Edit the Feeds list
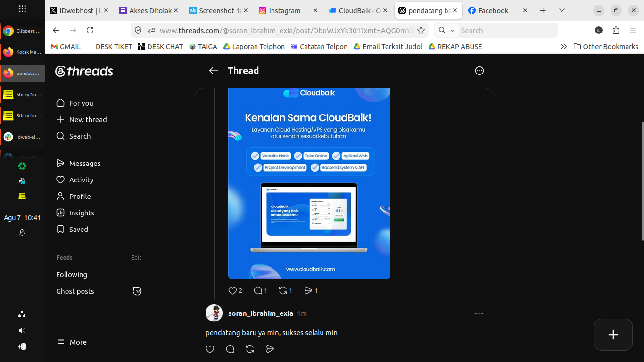This screenshot has width=644, height=362. [136, 258]
